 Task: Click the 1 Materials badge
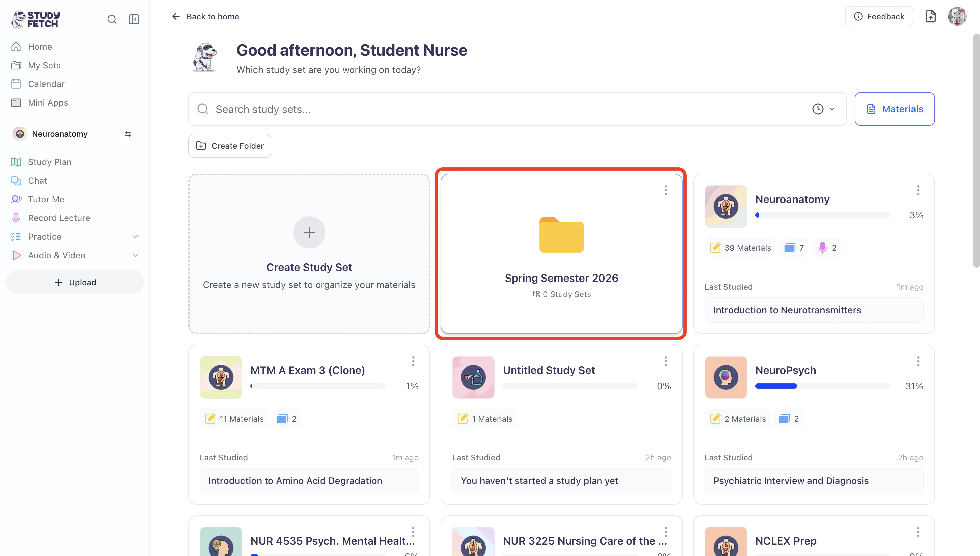point(484,419)
